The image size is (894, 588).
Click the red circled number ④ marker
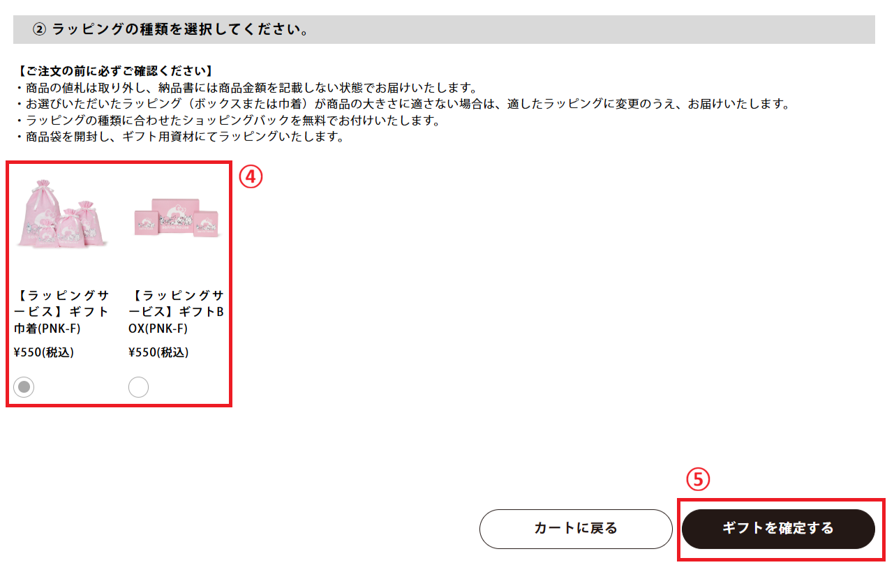251,176
